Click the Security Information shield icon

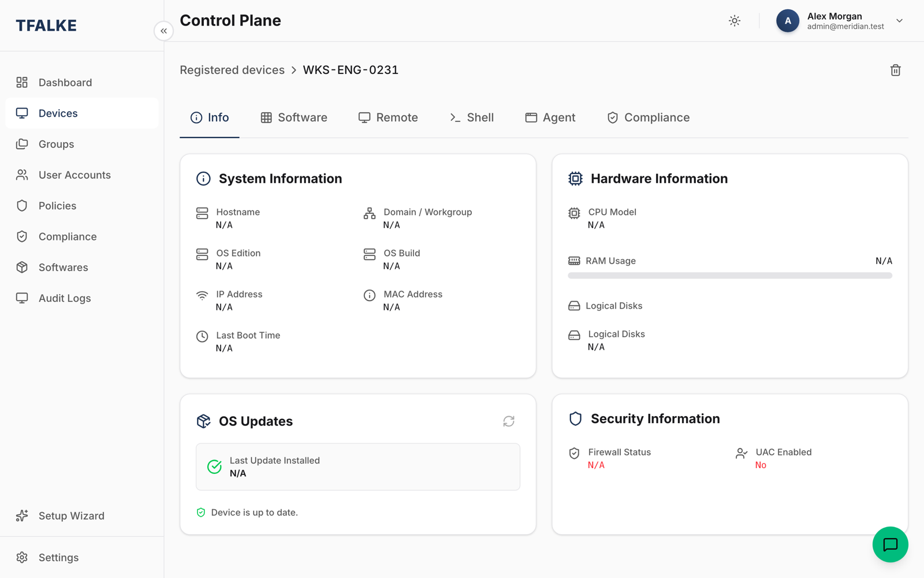coord(575,418)
